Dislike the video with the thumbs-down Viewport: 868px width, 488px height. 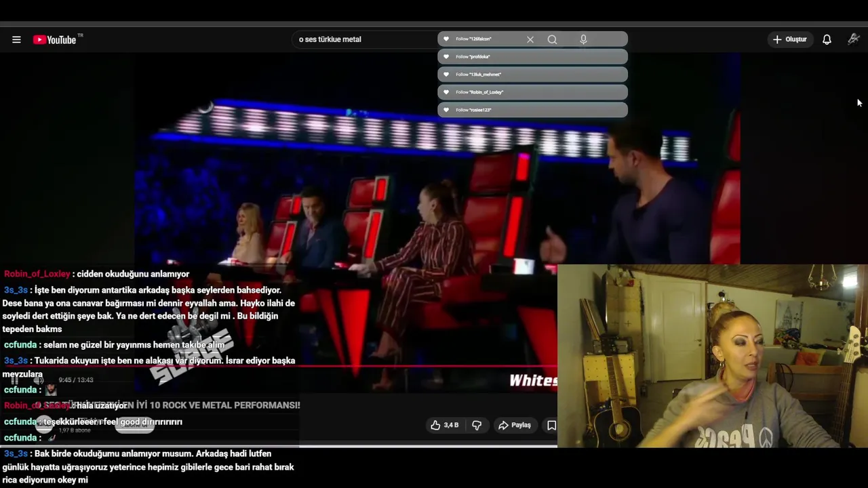(x=477, y=425)
